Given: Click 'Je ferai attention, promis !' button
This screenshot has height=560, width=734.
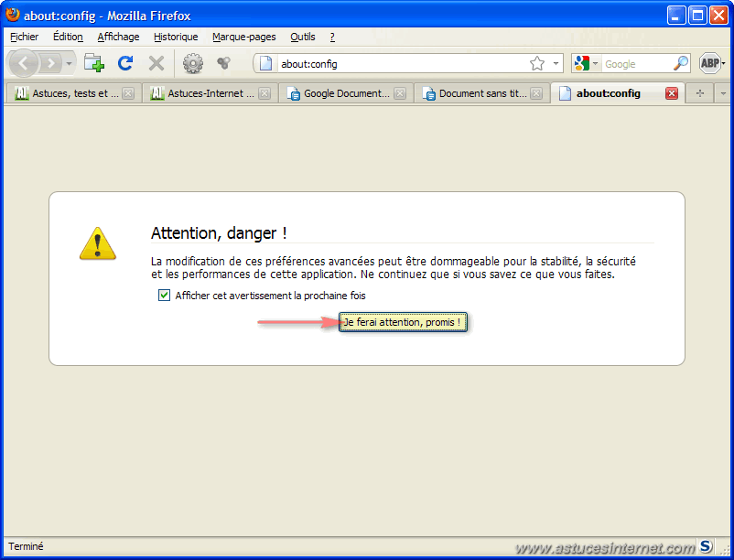Looking at the screenshot, I should point(403,322).
